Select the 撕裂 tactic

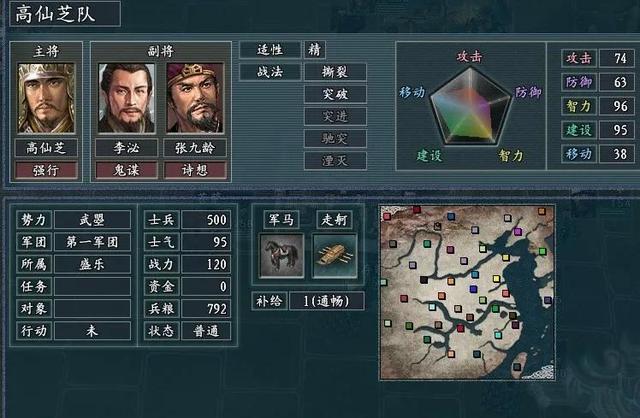335,72
